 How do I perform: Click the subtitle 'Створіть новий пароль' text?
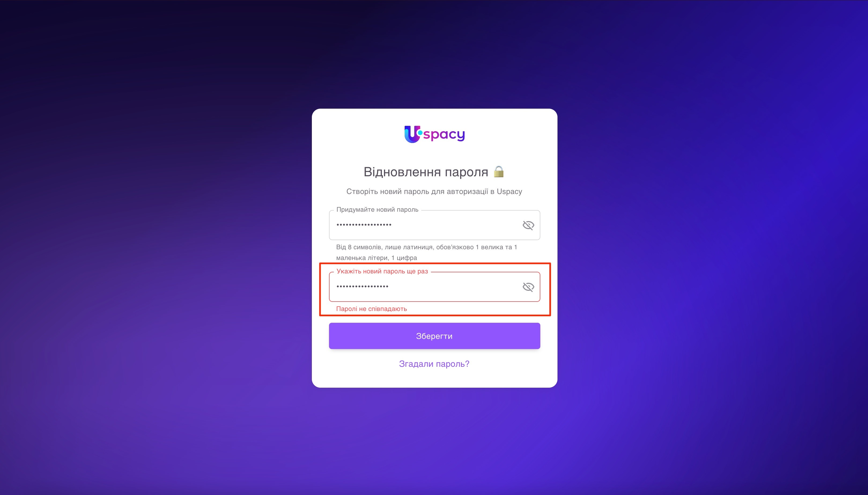(x=434, y=191)
